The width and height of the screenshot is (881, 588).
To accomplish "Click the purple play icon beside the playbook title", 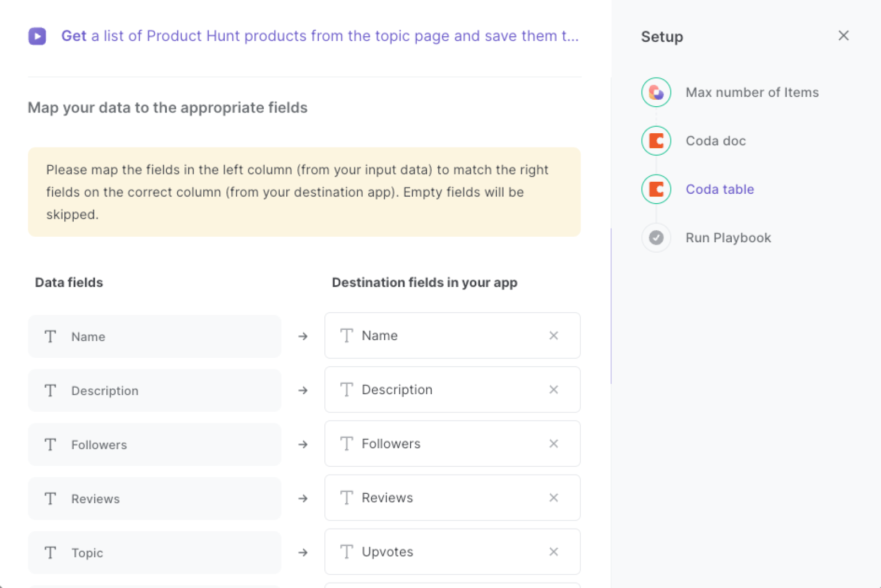I will 37,36.
